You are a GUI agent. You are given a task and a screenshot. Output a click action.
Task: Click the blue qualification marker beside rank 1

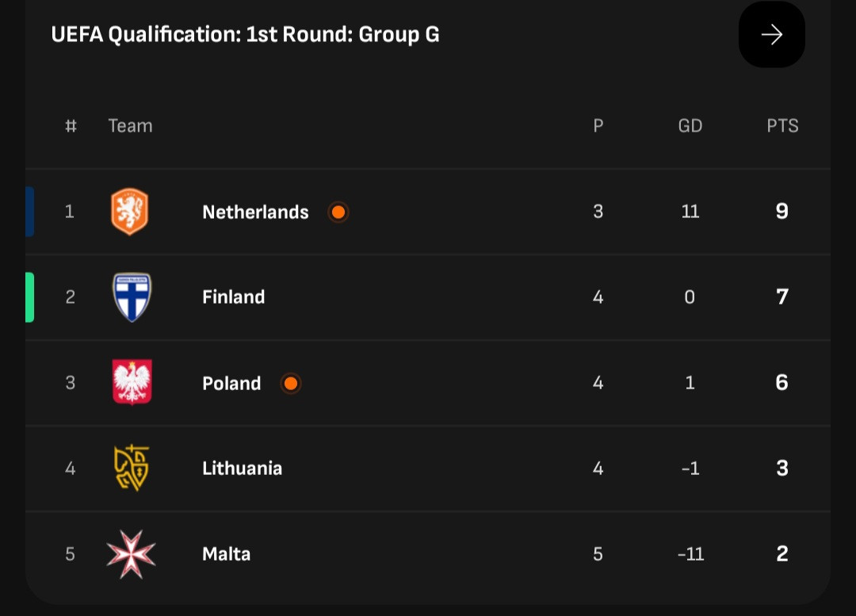[x=29, y=212]
